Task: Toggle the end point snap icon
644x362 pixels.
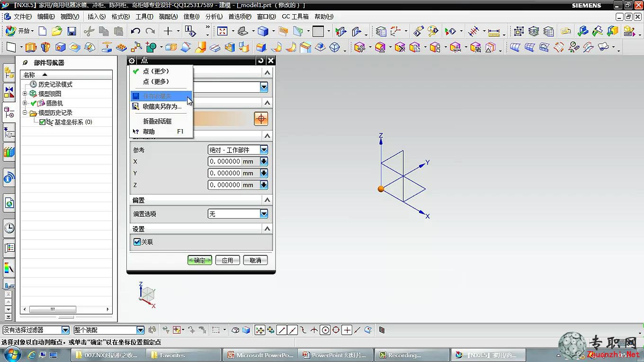Action: coord(282,330)
